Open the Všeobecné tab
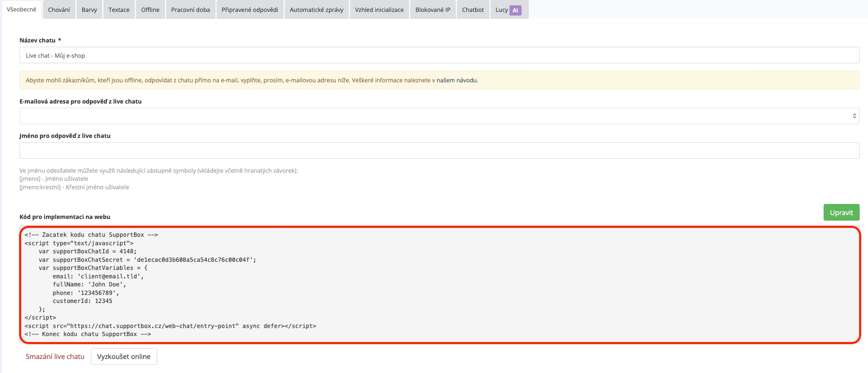 coord(22,9)
